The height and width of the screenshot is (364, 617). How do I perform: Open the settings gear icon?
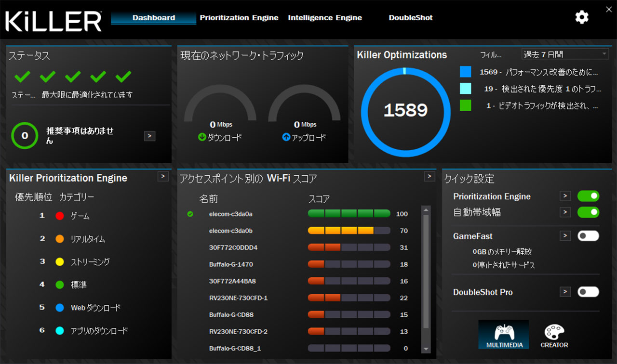pyautogui.click(x=582, y=17)
